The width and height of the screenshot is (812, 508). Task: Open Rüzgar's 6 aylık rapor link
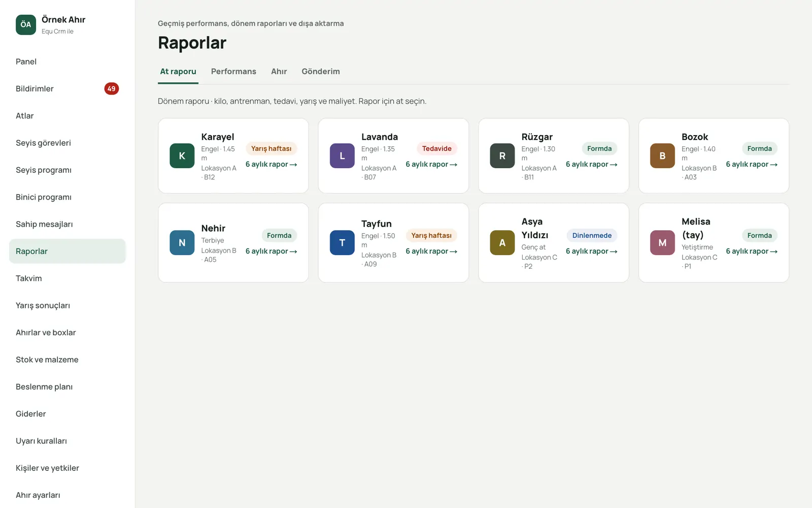tap(591, 164)
